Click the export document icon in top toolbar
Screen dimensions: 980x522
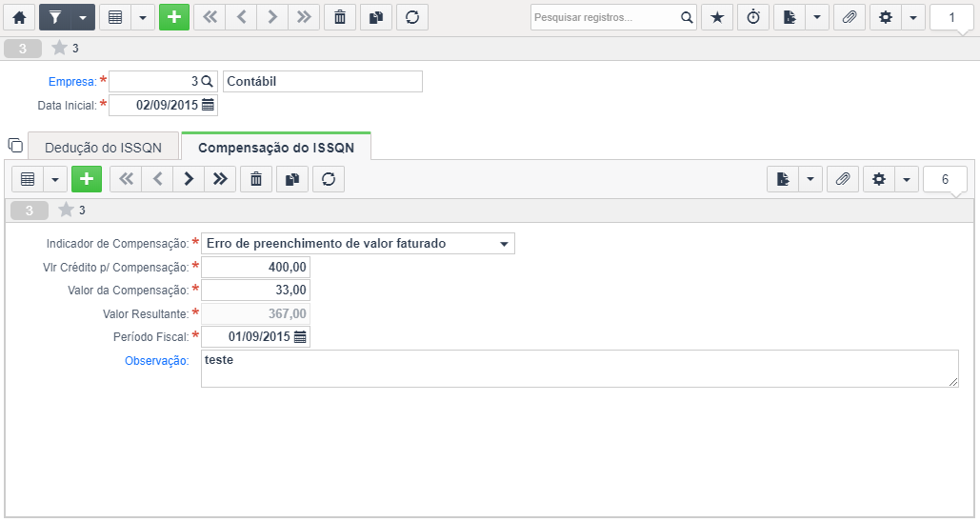(790, 17)
